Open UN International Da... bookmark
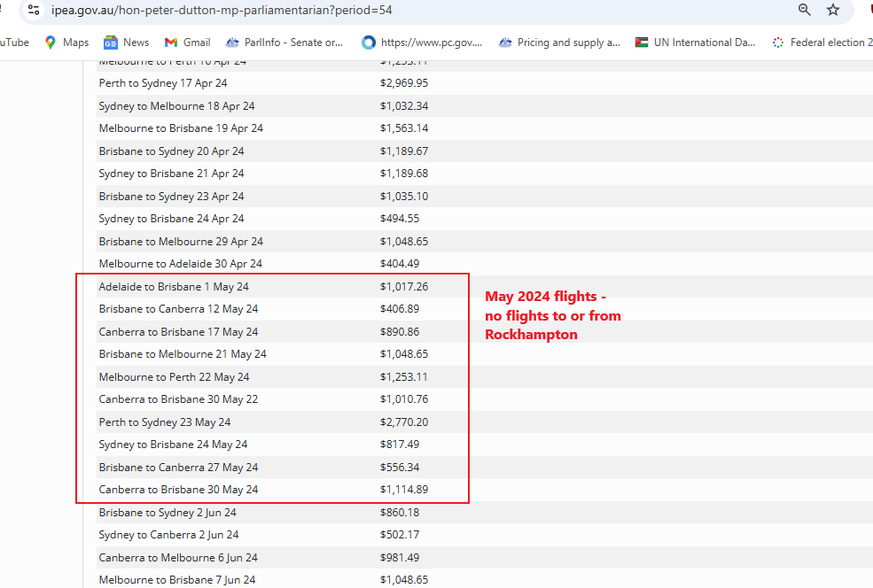This screenshot has height=588, width=873. pyautogui.click(x=695, y=43)
